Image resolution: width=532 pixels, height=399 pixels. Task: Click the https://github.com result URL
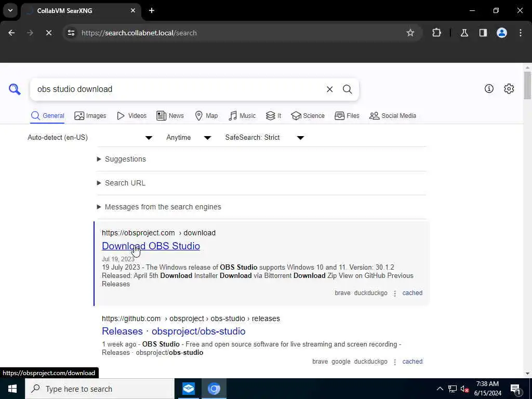click(x=191, y=318)
